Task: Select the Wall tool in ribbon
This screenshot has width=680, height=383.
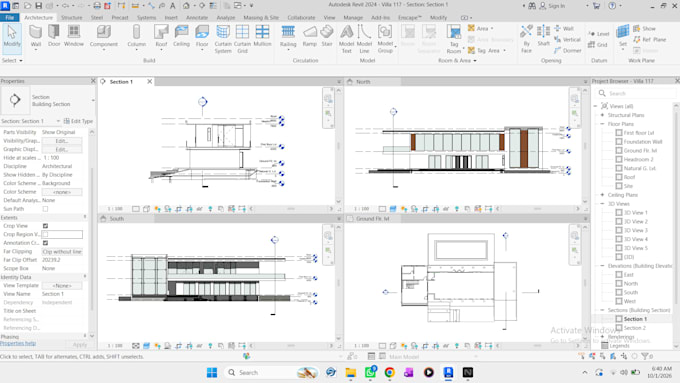Action: click(36, 36)
